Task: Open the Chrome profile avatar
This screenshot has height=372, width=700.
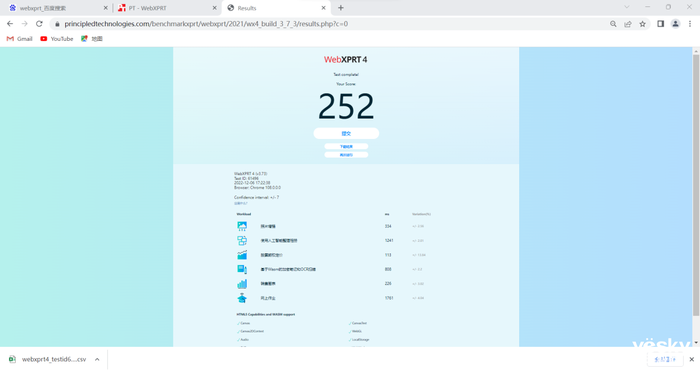Action: 675,24
